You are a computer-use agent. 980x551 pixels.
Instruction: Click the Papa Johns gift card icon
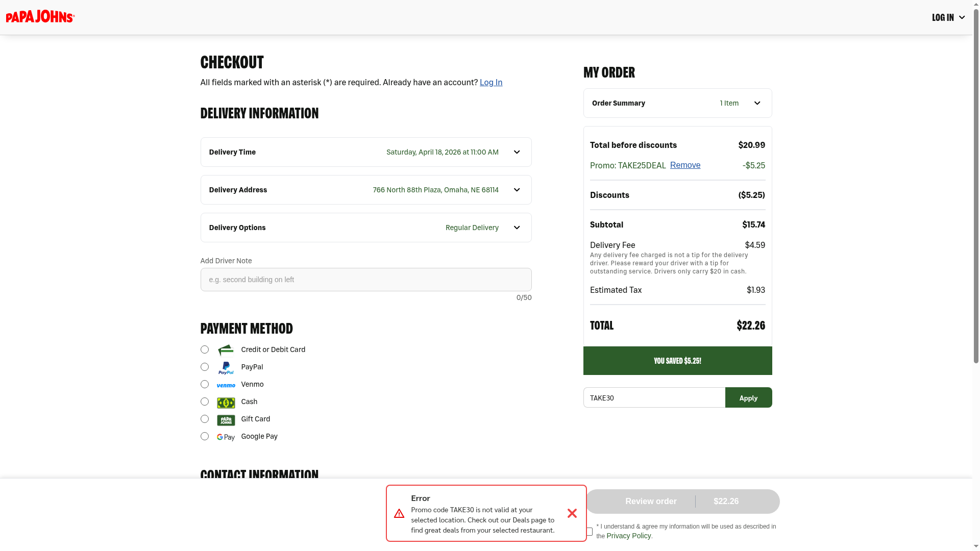click(226, 420)
